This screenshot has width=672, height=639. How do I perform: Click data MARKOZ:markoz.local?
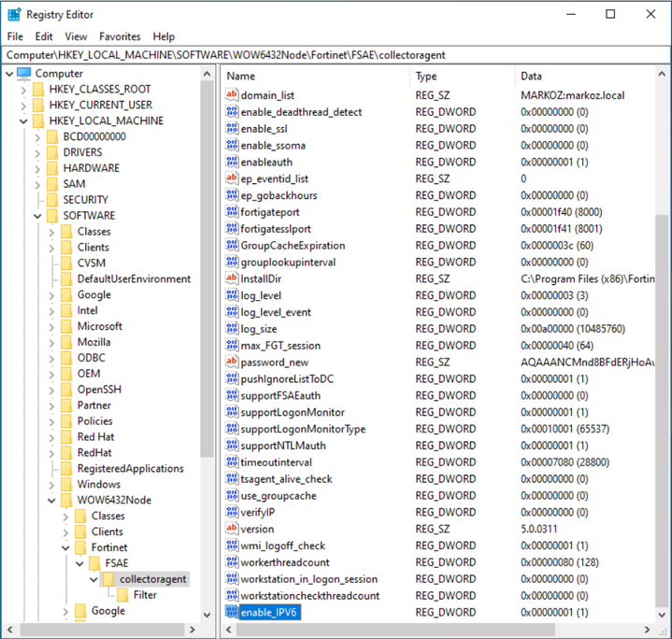(573, 95)
